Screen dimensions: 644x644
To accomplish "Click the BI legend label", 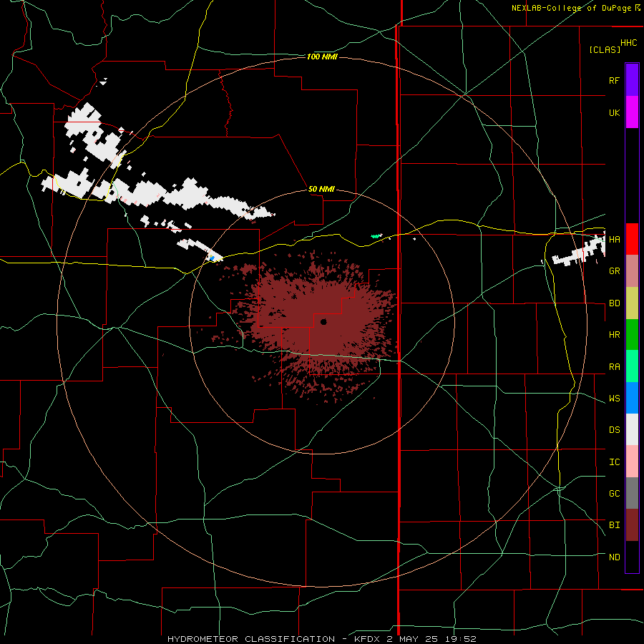I will [614, 525].
